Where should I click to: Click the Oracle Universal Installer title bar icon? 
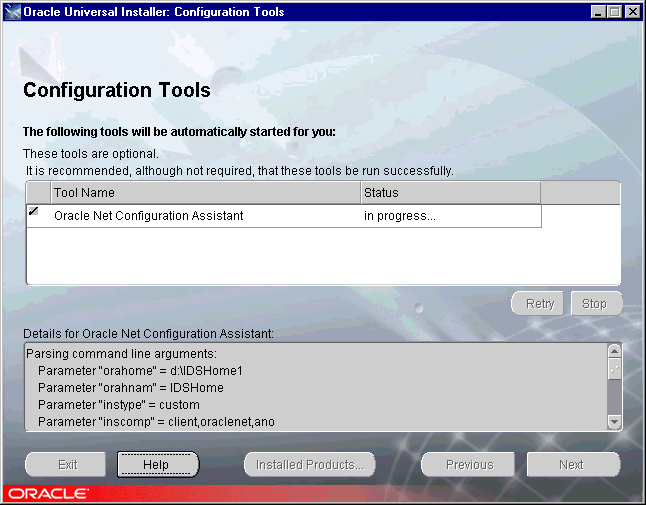pos(13,12)
